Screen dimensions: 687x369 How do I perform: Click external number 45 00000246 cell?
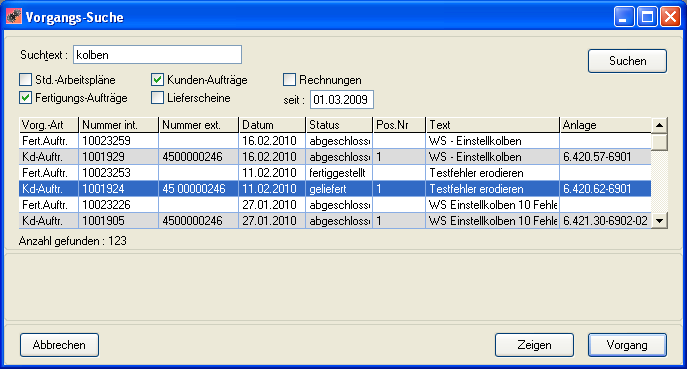tap(198, 189)
